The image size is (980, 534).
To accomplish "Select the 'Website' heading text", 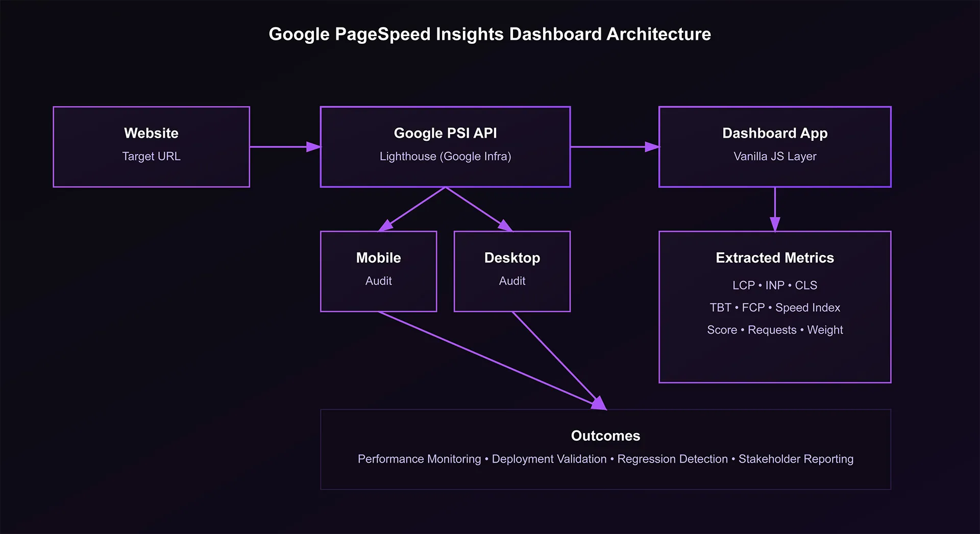I will click(x=151, y=133).
